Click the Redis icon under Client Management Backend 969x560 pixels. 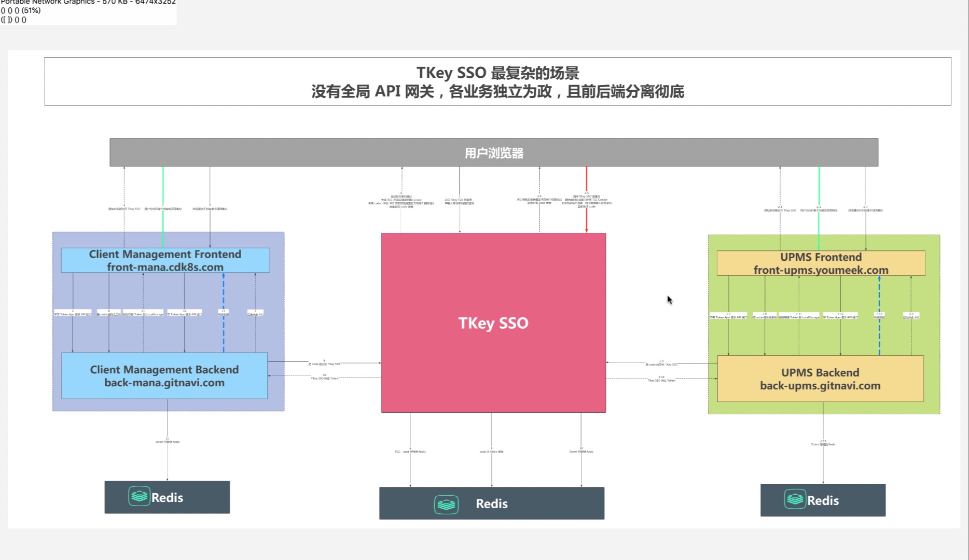coord(139,496)
